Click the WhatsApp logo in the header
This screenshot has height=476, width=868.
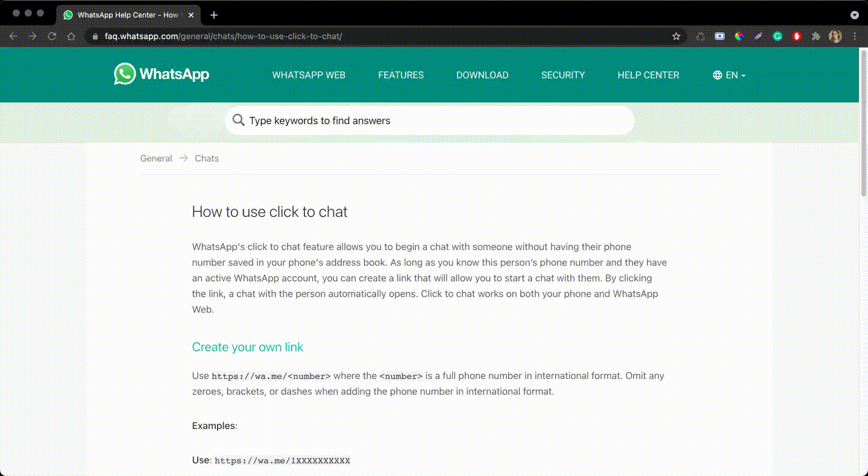[161, 74]
